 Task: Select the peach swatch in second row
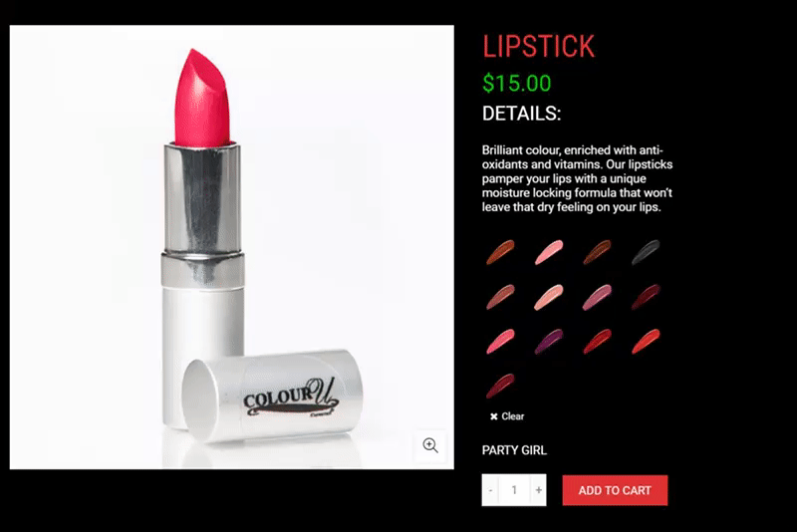pos(549,297)
